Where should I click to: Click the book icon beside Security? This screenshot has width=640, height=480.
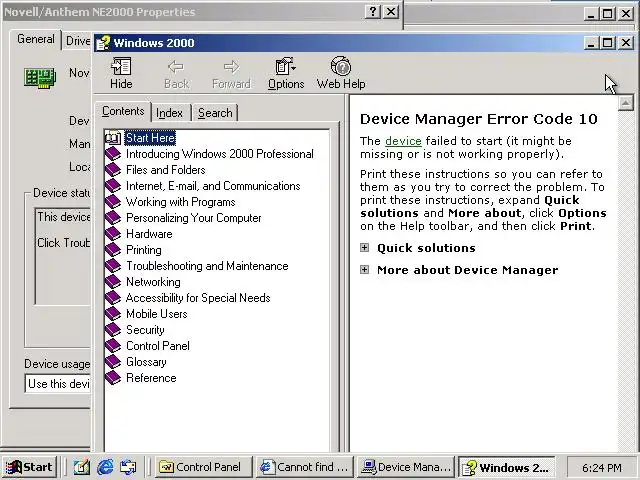[x=113, y=330]
